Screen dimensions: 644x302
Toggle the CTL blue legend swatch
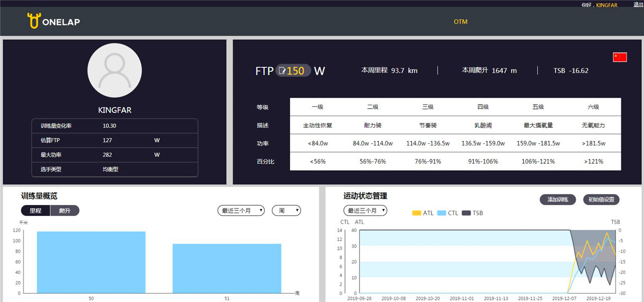441,213
